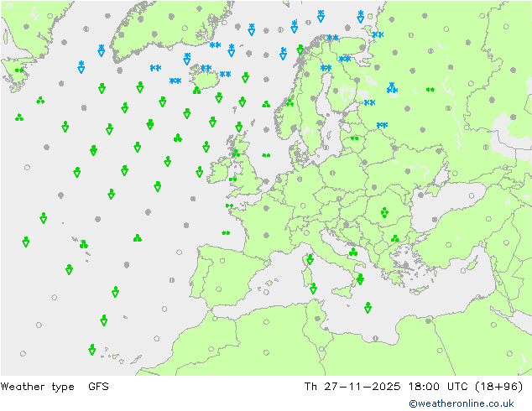Click the rain symbol in the Ionian Sea

368,308
